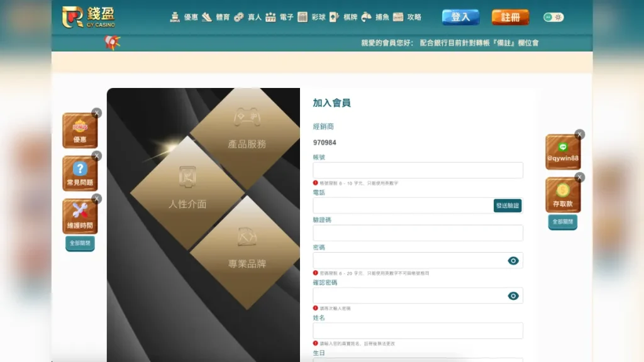Viewport: 644px width, 362px height.
Task: Click left sidebar 全部關閉 button
Action: click(80, 243)
